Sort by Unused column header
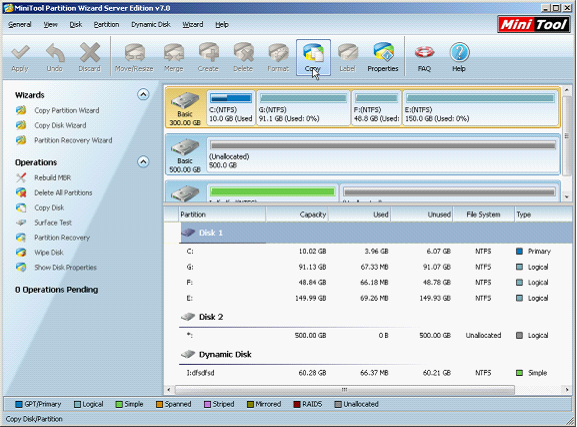This screenshot has height=427, width=577. pyautogui.click(x=422, y=215)
